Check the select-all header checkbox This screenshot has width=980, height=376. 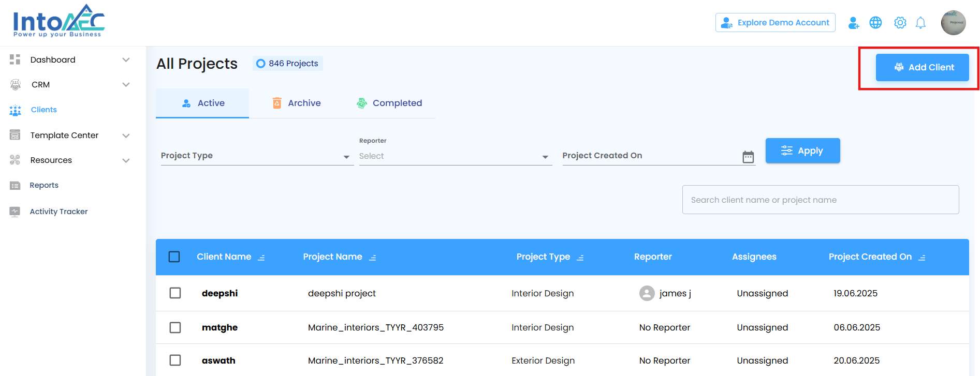point(174,257)
